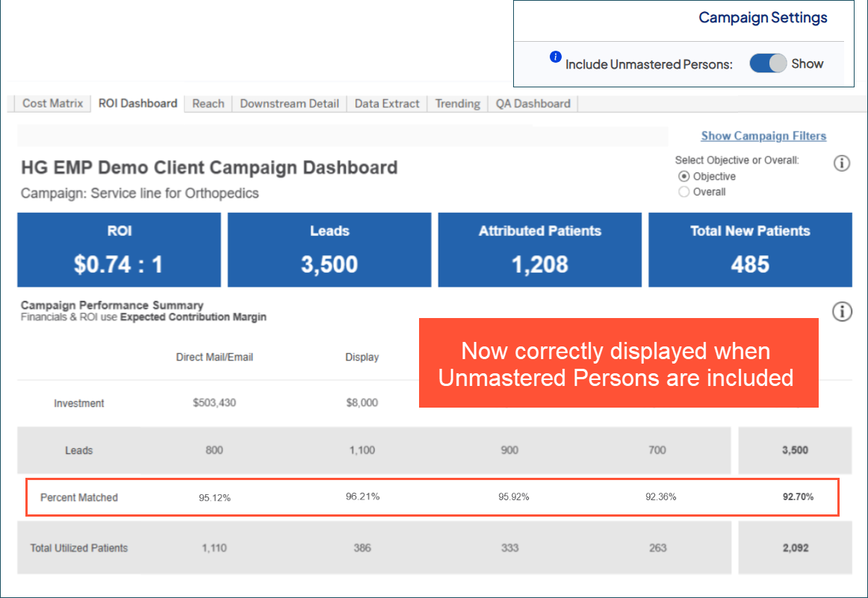Open the Reach tab

[x=208, y=104]
